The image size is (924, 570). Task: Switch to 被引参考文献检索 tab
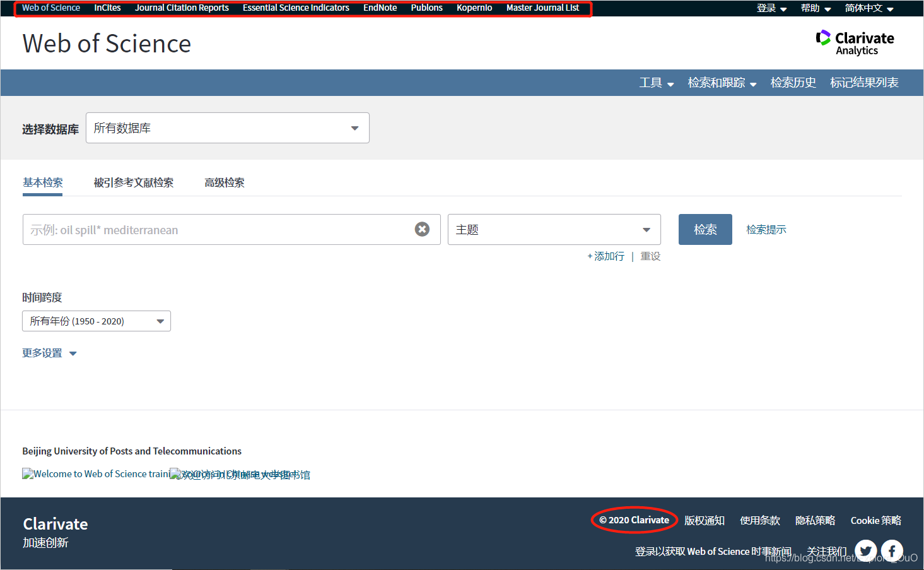click(x=134, y=182)
